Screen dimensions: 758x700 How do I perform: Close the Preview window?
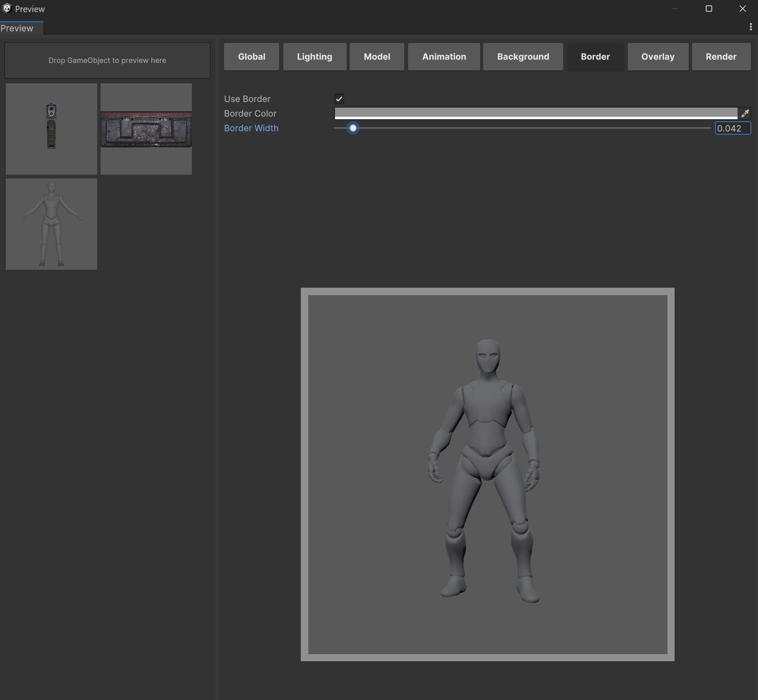[x=743, y=9]
